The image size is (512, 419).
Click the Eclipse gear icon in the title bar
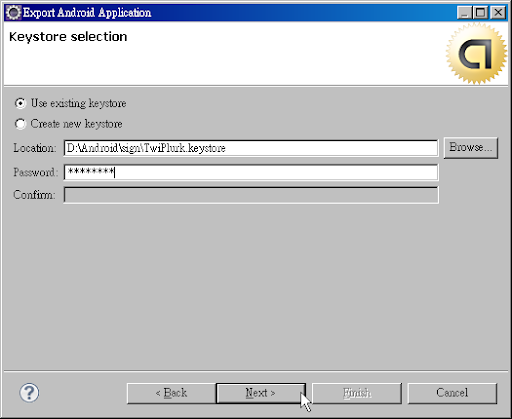click(x=13, y=13)
